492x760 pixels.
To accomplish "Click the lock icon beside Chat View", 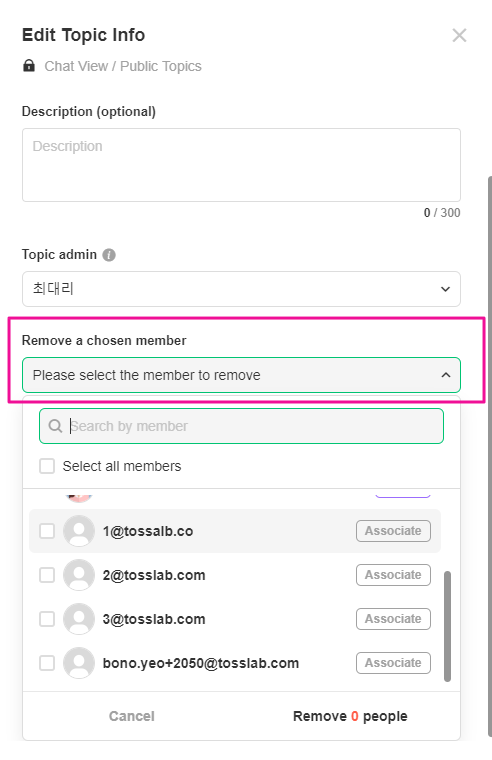I will point(29,65).
